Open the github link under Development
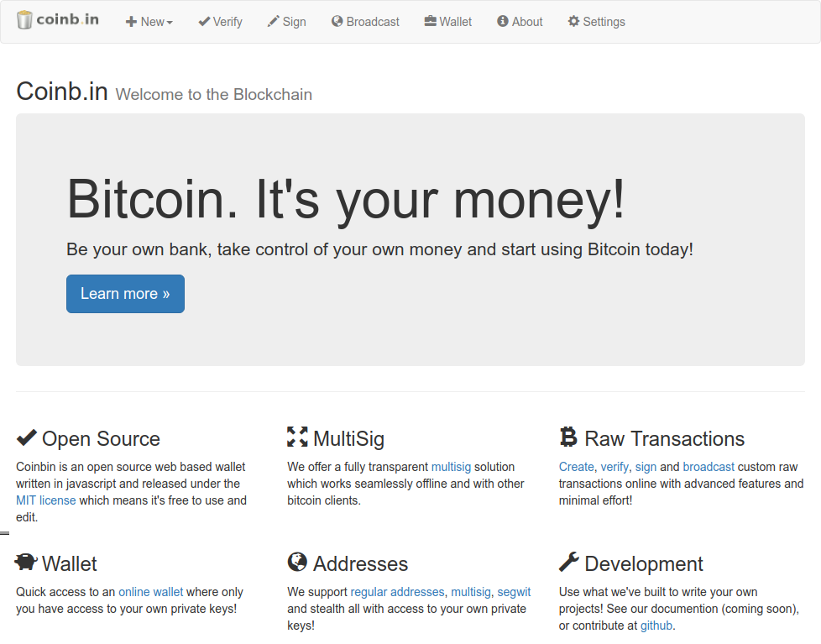This screenshot has width=821, height=644. pyautogui.click(x=656, y=626)
